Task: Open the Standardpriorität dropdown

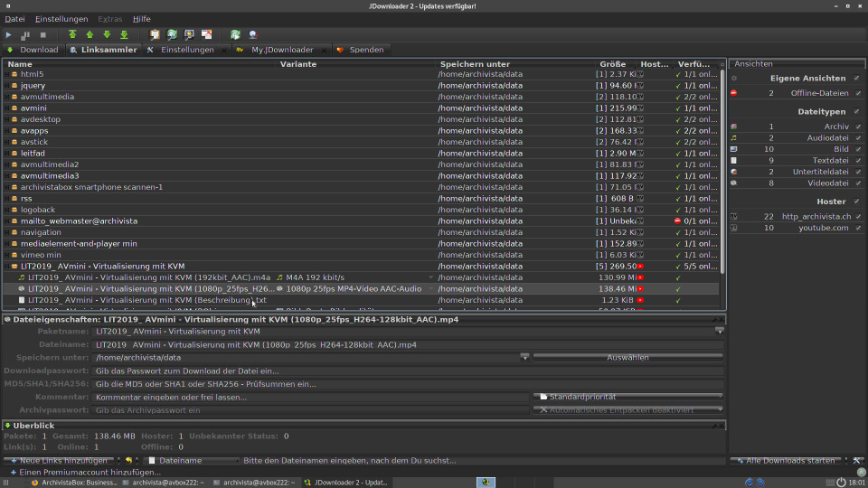Action: pos(627,397)
